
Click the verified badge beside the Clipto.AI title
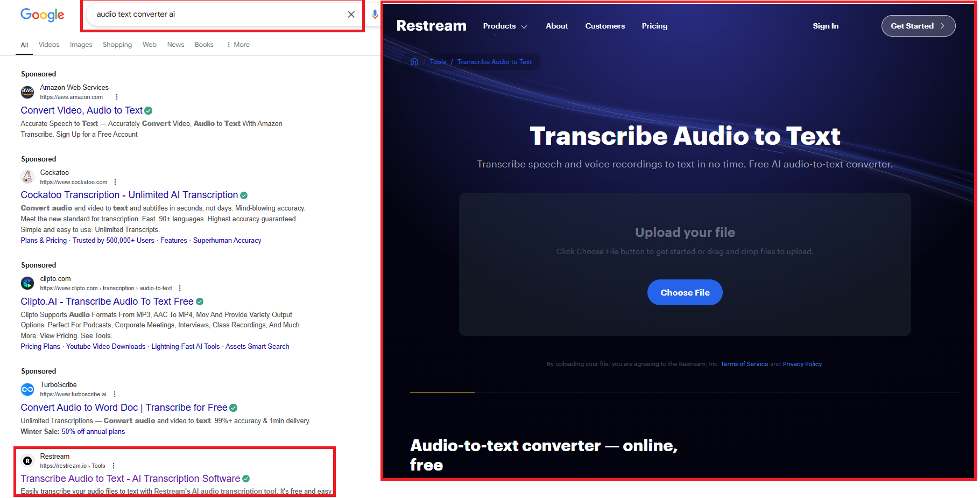click(200, 301)
